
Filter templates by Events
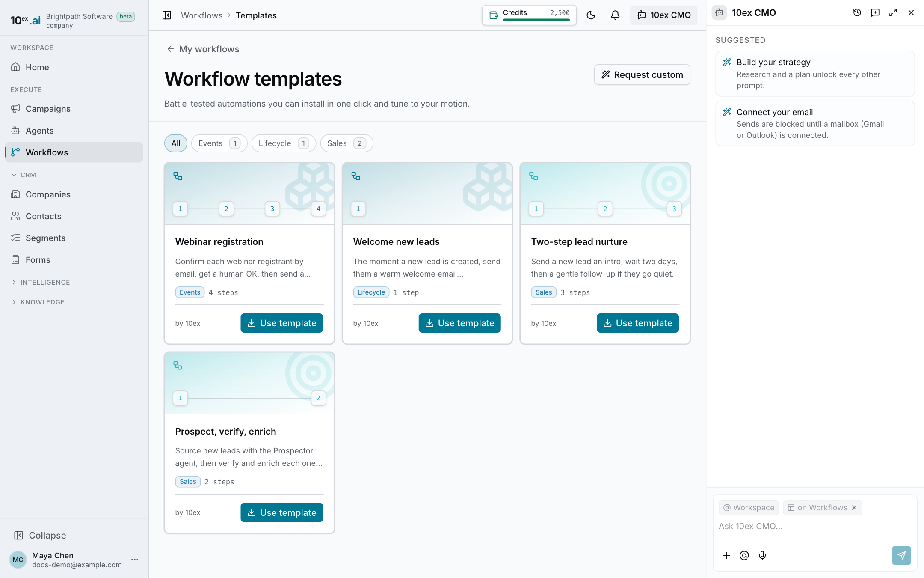[219, 143]
